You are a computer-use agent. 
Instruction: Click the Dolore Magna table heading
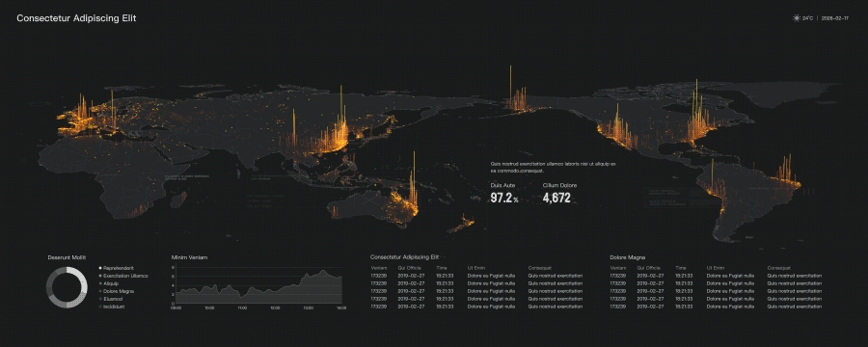(628, 257)
